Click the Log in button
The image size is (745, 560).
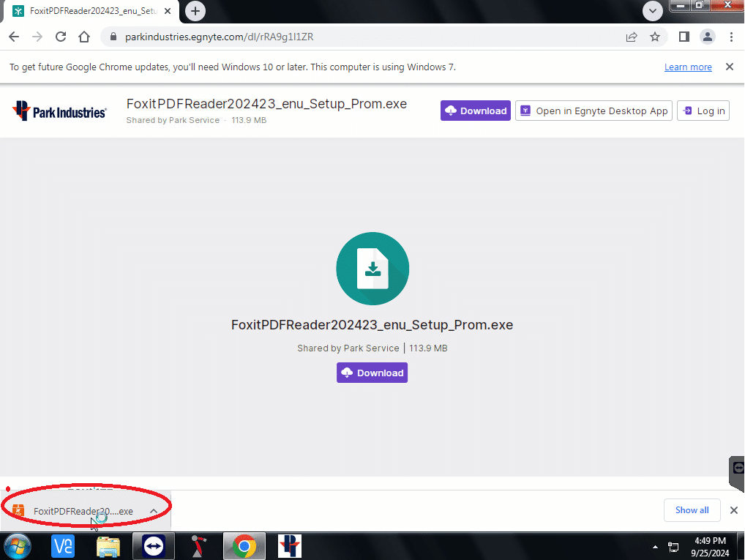point(703,111)
